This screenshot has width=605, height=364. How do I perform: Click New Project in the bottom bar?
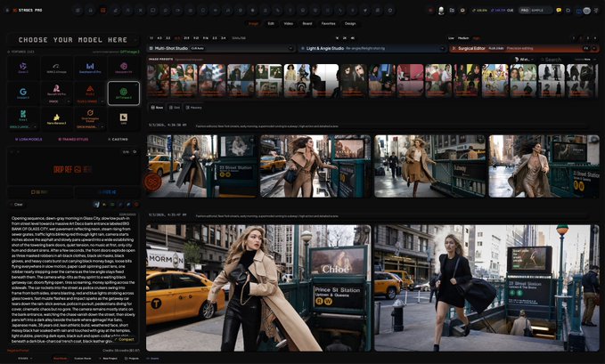[x=108, y=359]
